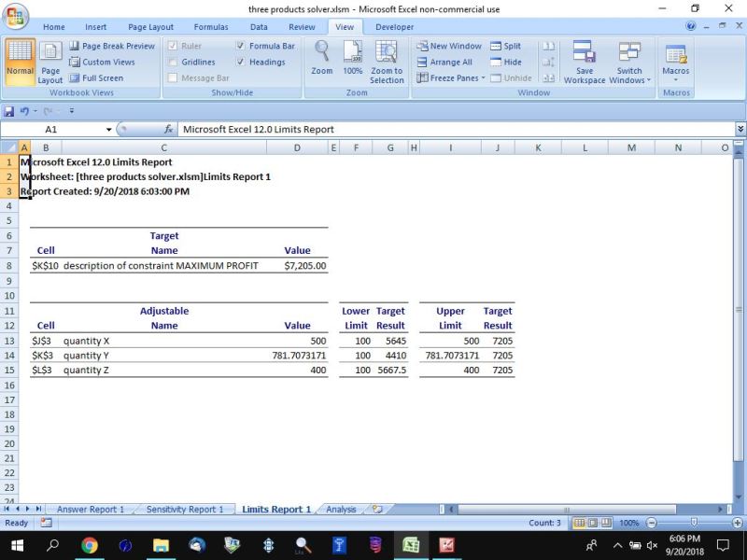Open Page Break Preview
Screen dimensions: 747x560
point(112,46)
